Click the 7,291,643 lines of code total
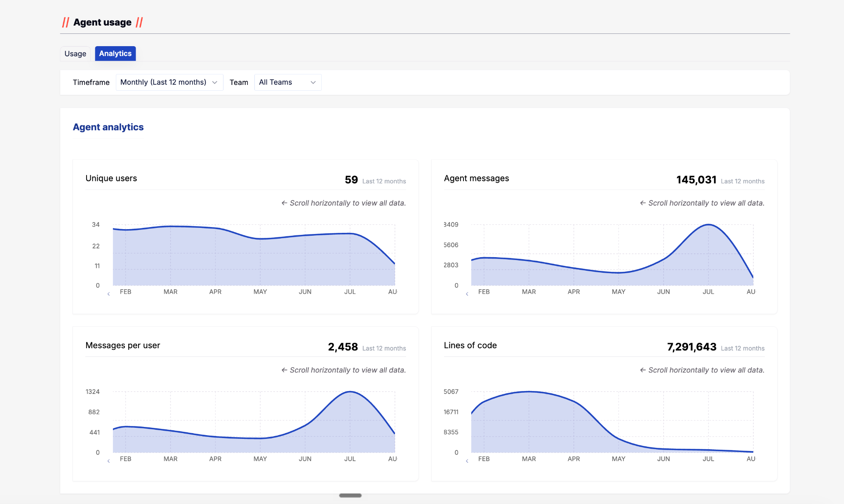The width and height of the screenshot is (844, 504). point(691,347)
